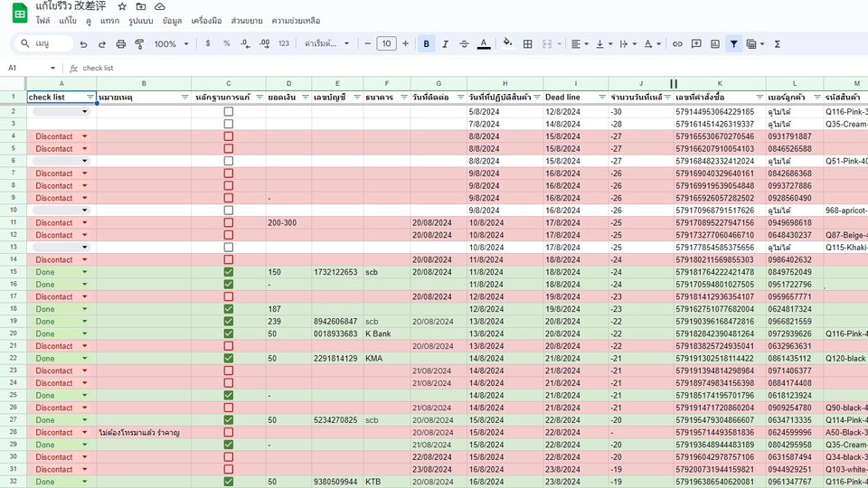Decrease font size with minus
The image size is (868, 488).
click(x=368, y=43)
